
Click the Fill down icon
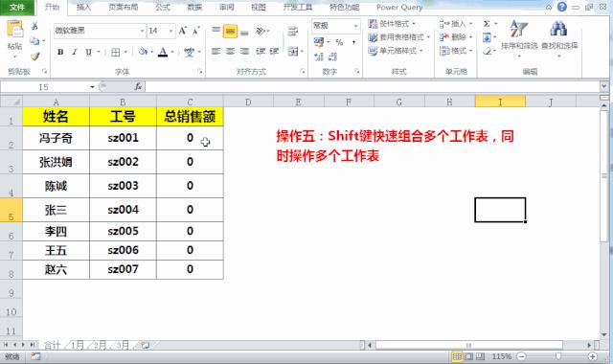click(x=487, y=38)
